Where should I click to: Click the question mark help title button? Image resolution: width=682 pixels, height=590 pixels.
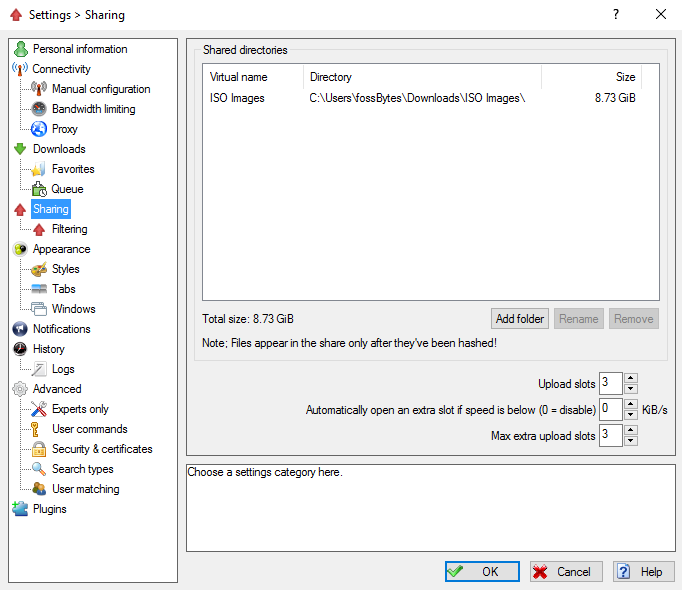tap(616, 15)
